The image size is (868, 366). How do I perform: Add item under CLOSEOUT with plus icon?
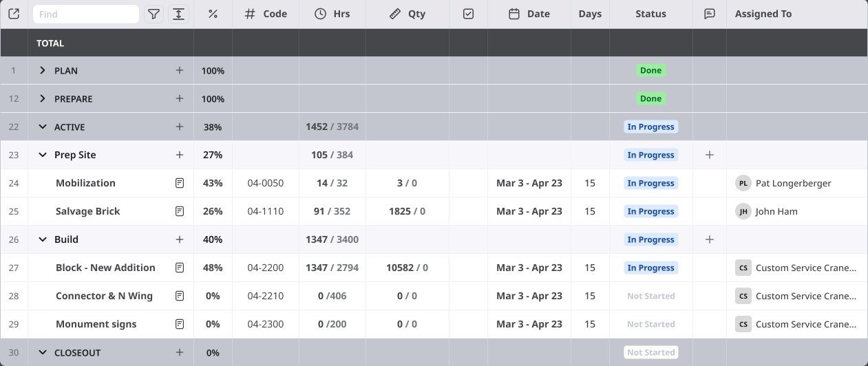click(x=180, y=352)
